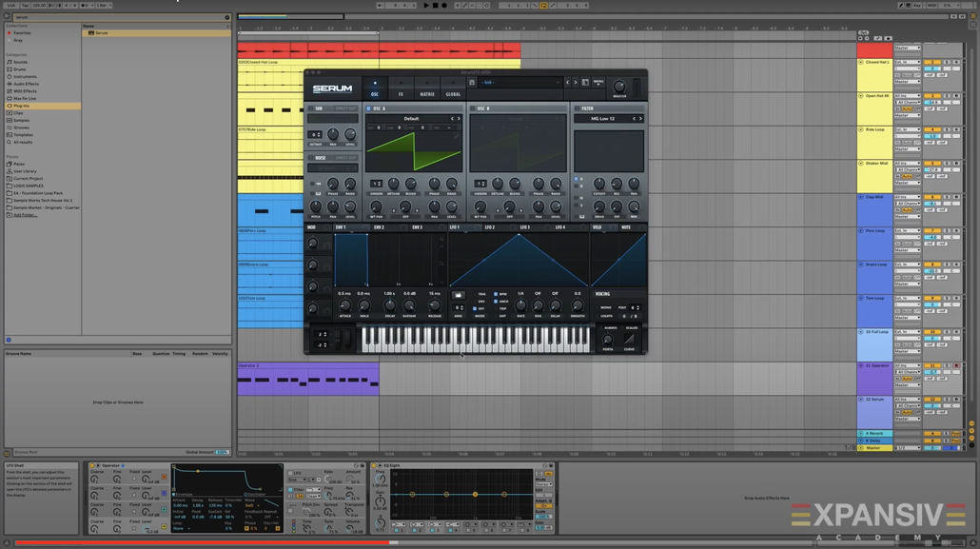Open the MIDI Effects browser category
The height and width of the screenshot is (549, 980).
[25, 91]
